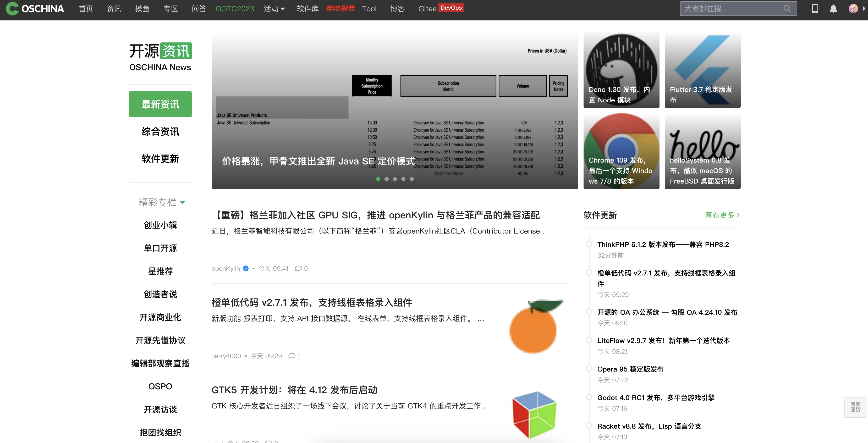Image resolution: width=868 pixels, height=443 pixels.
Task: Click the user avatar in header
Action: (853, 9)
